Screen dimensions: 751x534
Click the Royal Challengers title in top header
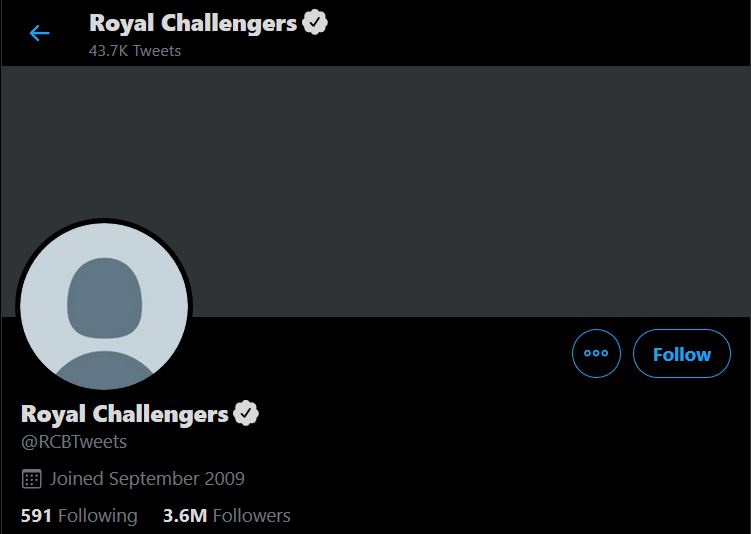193,23
